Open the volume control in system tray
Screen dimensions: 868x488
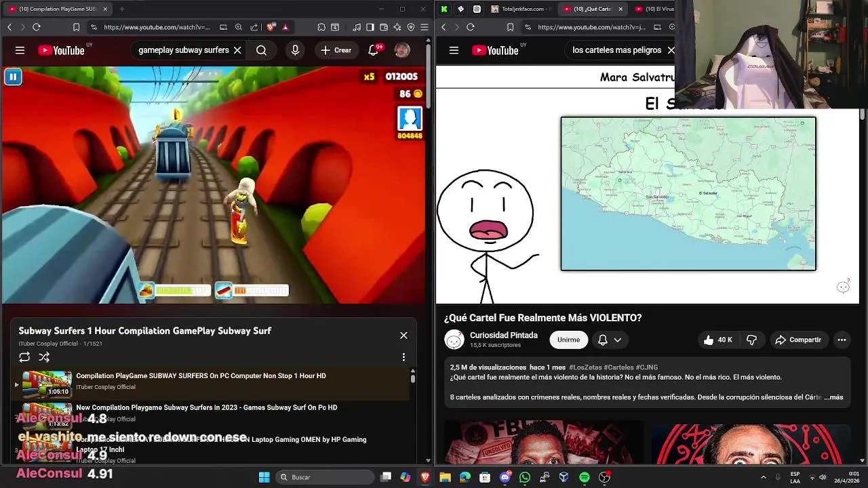[x=823, y=477]
